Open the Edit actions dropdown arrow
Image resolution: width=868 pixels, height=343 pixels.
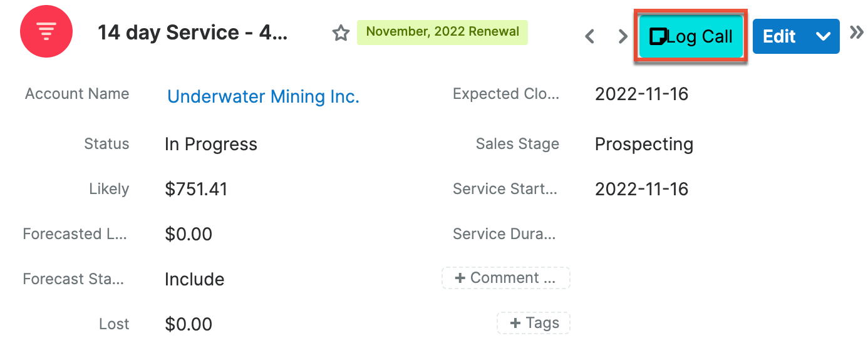point(824,36)
